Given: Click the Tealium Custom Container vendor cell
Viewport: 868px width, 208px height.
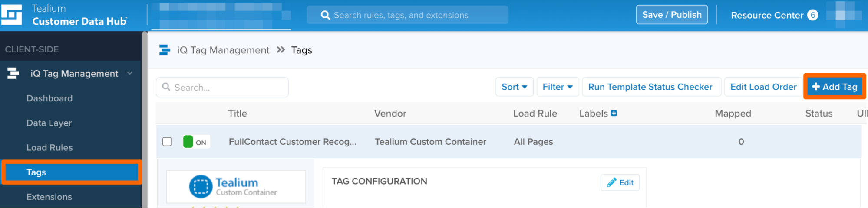Looking at the screenshot, I should pos(430,142).
